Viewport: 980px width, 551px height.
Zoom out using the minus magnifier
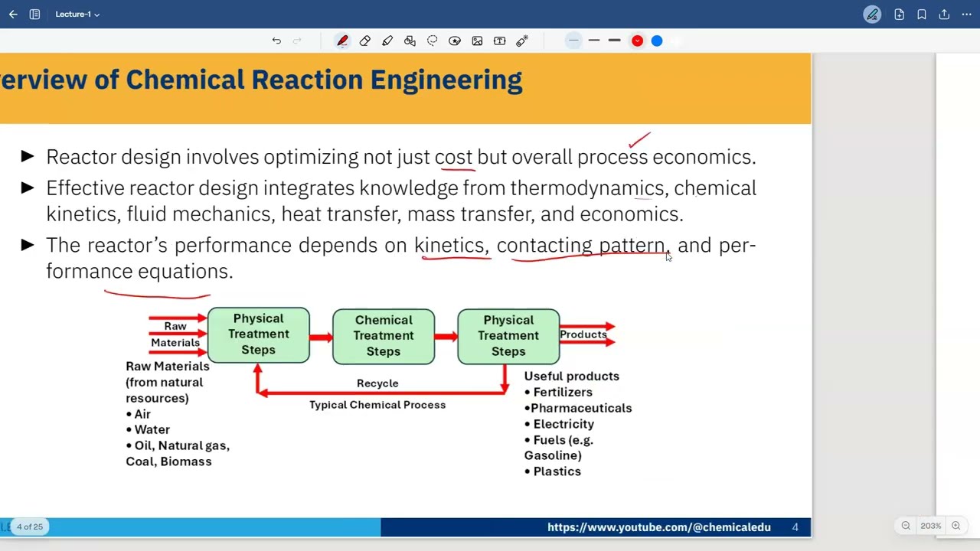906,526
